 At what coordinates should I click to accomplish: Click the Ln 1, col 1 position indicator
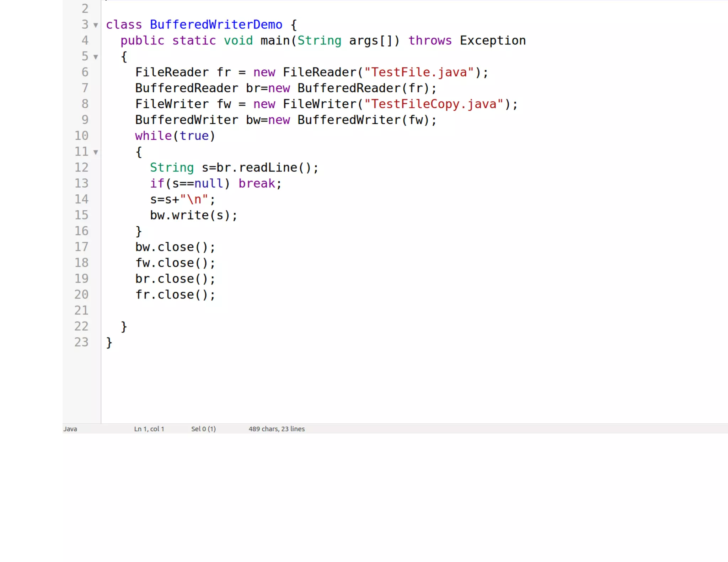click(149, 429)
